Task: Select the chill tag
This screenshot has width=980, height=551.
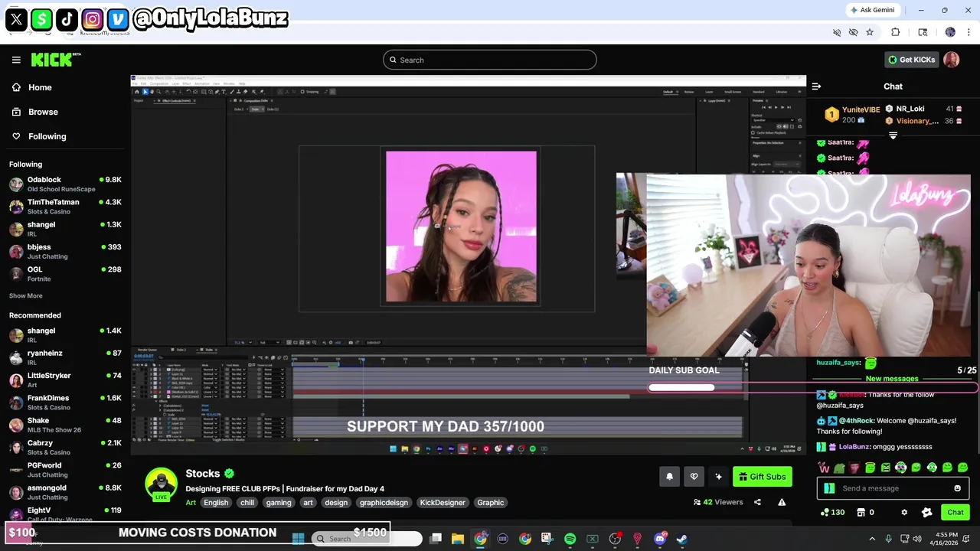Action: tap(247, 503)
